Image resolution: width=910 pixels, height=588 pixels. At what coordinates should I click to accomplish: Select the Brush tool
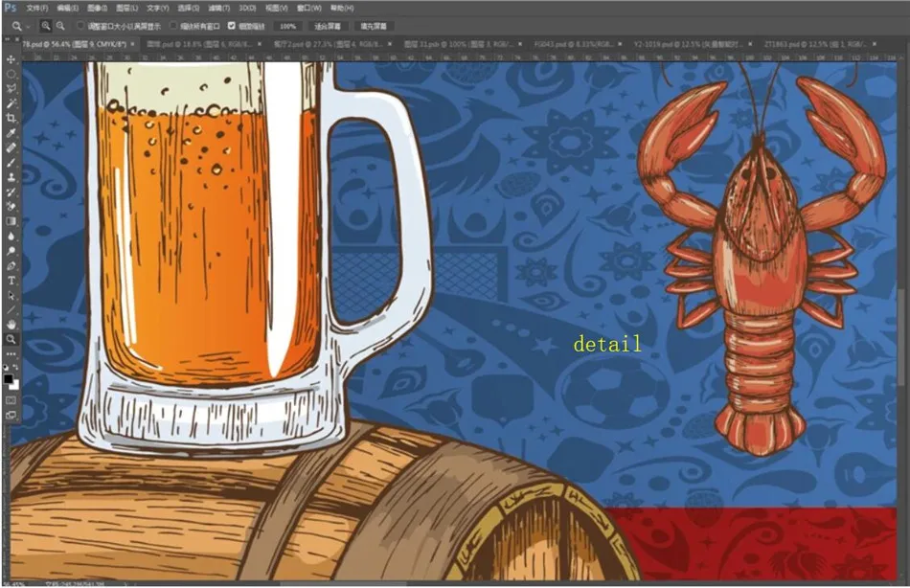click(11, 163)
